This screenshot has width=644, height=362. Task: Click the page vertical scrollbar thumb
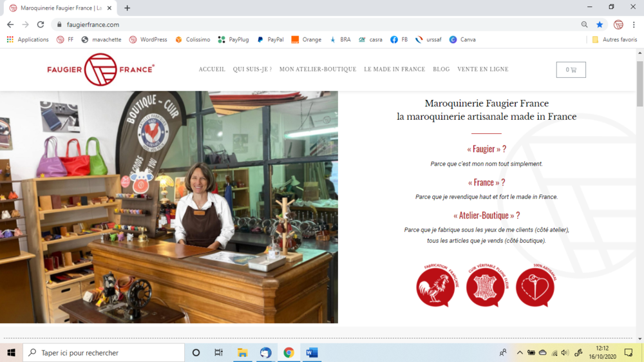[640, 83]
